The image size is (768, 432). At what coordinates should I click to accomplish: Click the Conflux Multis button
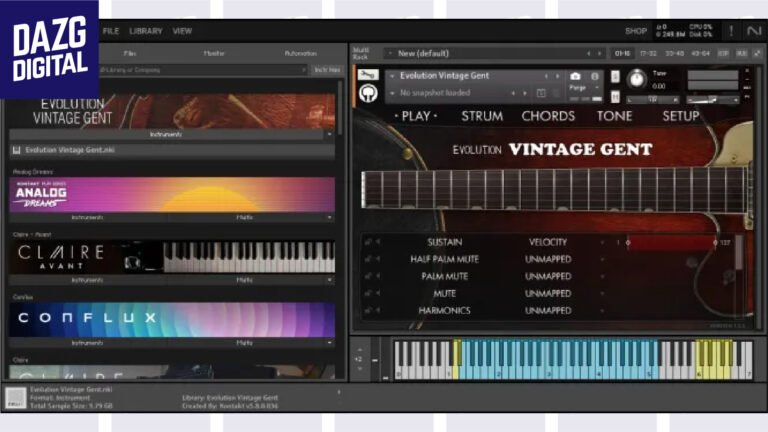(244, 343)
